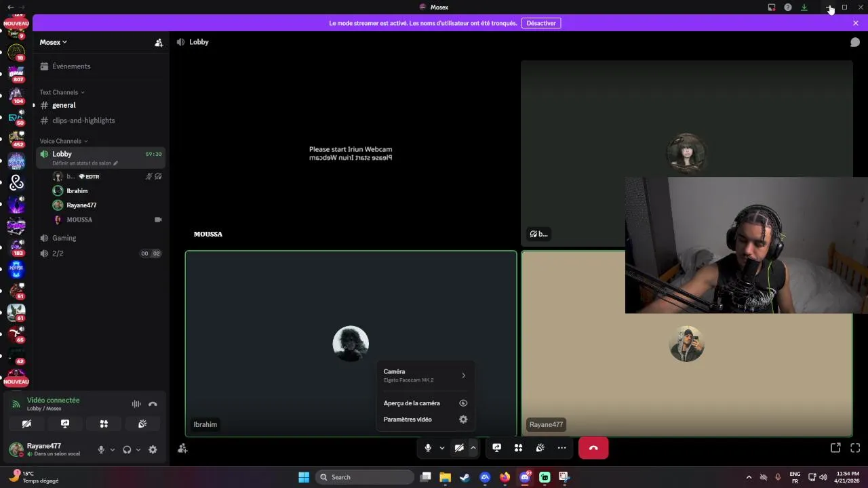Viewport: 868px width, 488px height.
Task: Show hidden system tray icons
Action: click(749, 477)
